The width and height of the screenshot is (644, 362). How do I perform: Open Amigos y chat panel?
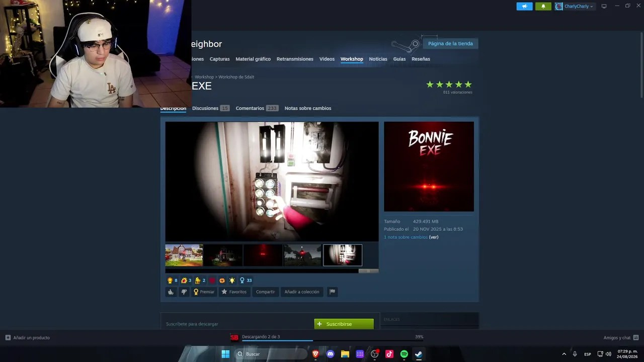621,338
